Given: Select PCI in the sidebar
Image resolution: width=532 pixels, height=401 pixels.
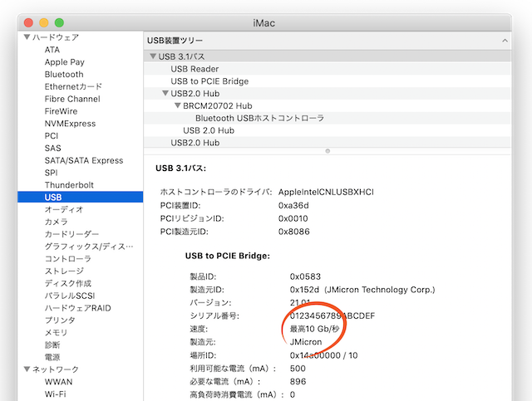Looking at the screenshot, I should [52, 136].
